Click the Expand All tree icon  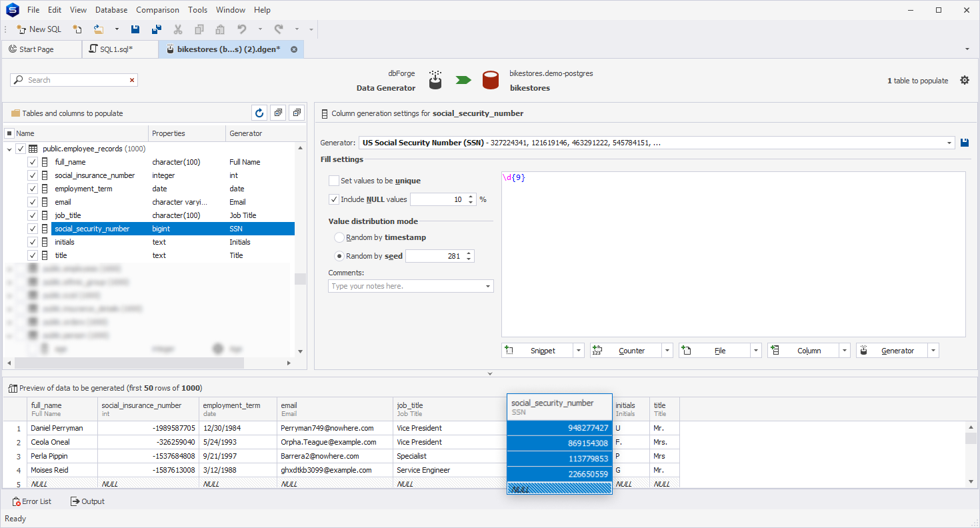pos(278,113)
